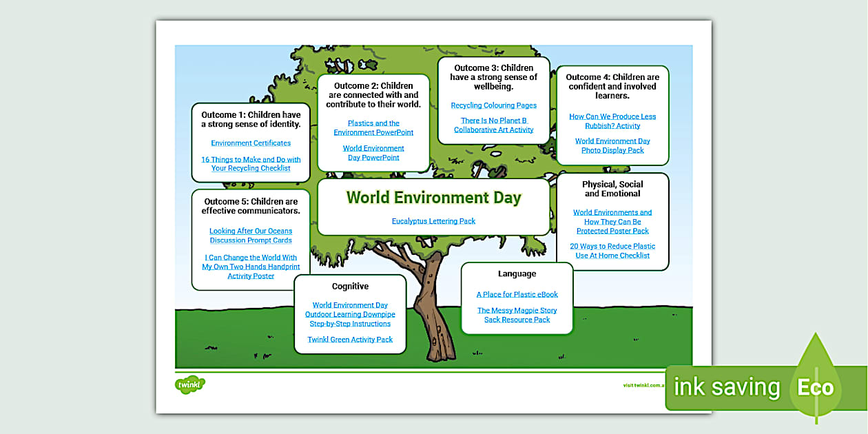Open World Environment Day Photo Display Pack

(612, 145)
